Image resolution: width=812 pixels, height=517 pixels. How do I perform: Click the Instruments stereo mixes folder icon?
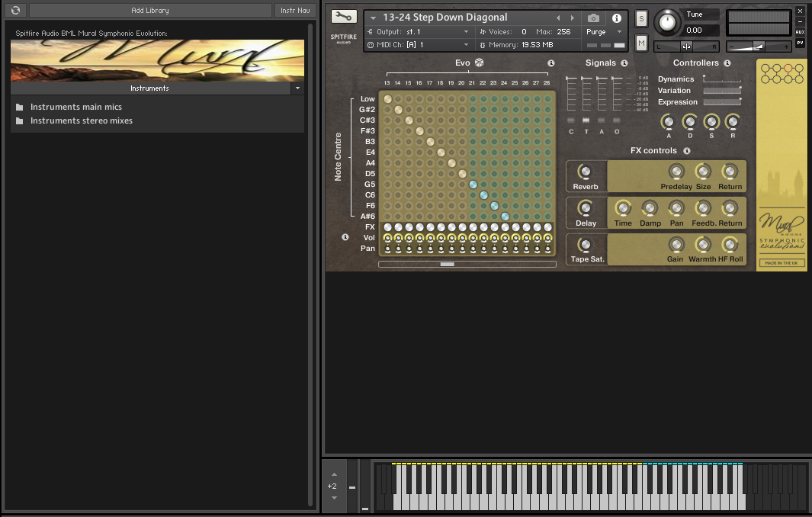click(x=20, y=120)
